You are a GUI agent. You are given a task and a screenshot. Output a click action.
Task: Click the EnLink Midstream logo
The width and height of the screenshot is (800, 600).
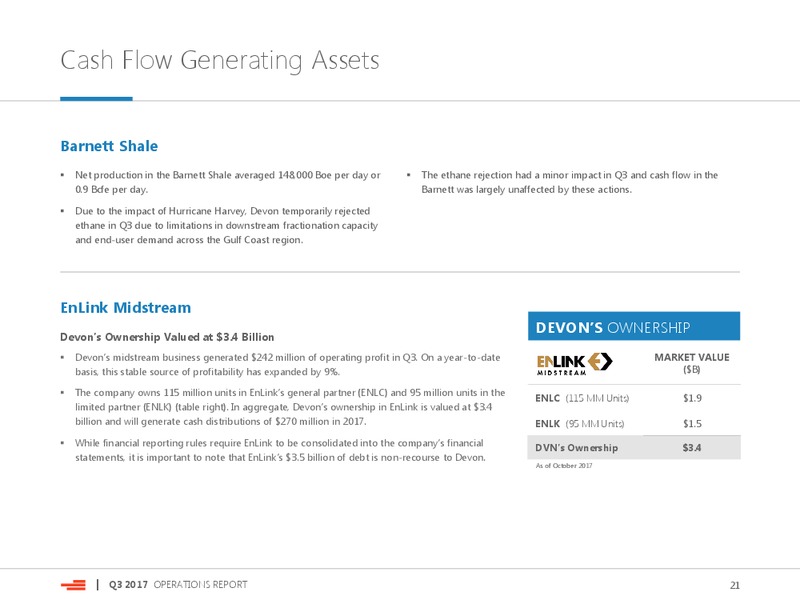pos(574,364)
